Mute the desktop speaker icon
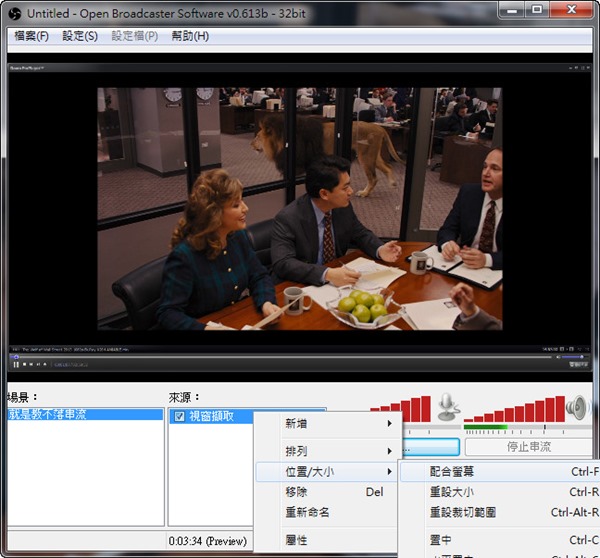Image resolution: width=600 pixels, height=558 pixels. [576, 407]
